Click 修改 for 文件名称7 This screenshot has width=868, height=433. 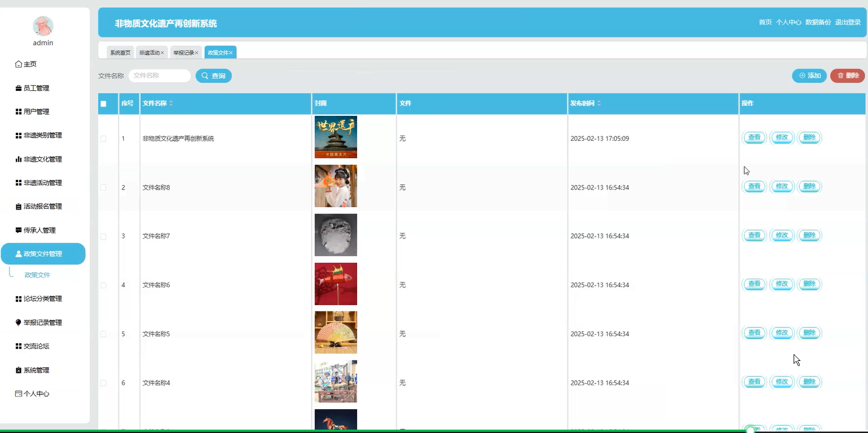782,235
